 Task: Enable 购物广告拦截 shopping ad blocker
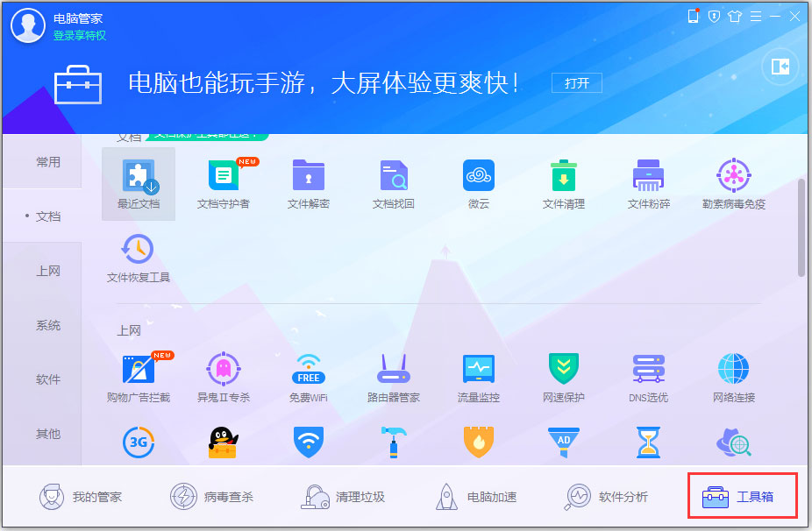(138, 375)
